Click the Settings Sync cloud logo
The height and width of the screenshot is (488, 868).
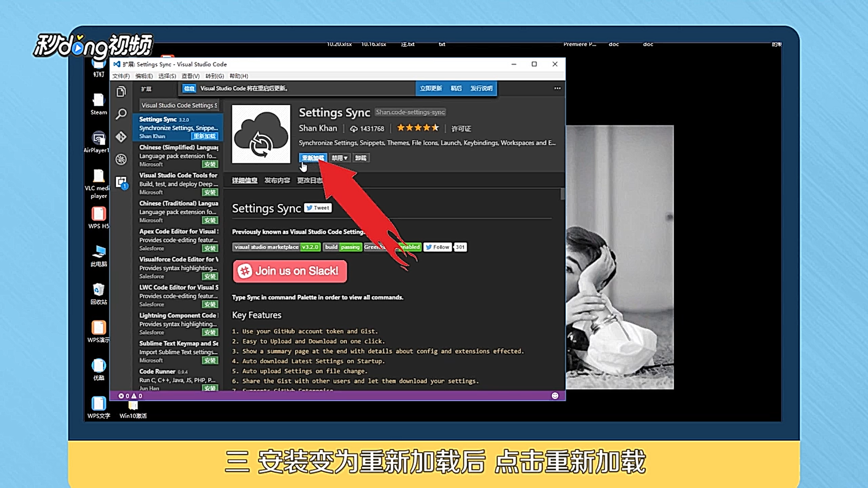pos(261,134)
